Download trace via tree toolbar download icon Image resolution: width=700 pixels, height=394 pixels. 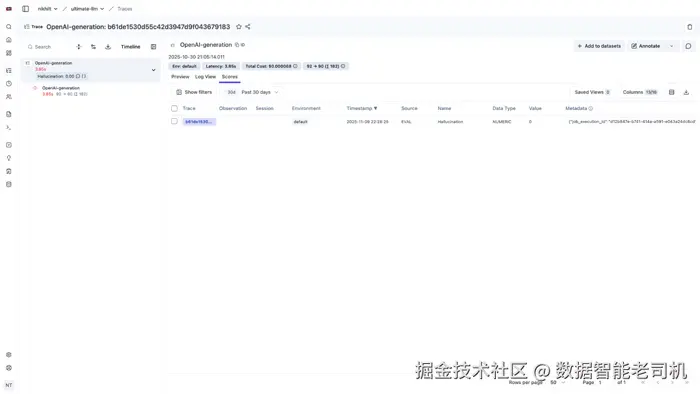click(x=108, y=47)
